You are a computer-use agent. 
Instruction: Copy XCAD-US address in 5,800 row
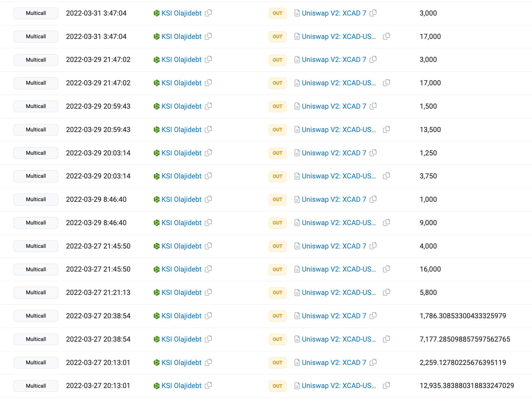pos(386,292)
